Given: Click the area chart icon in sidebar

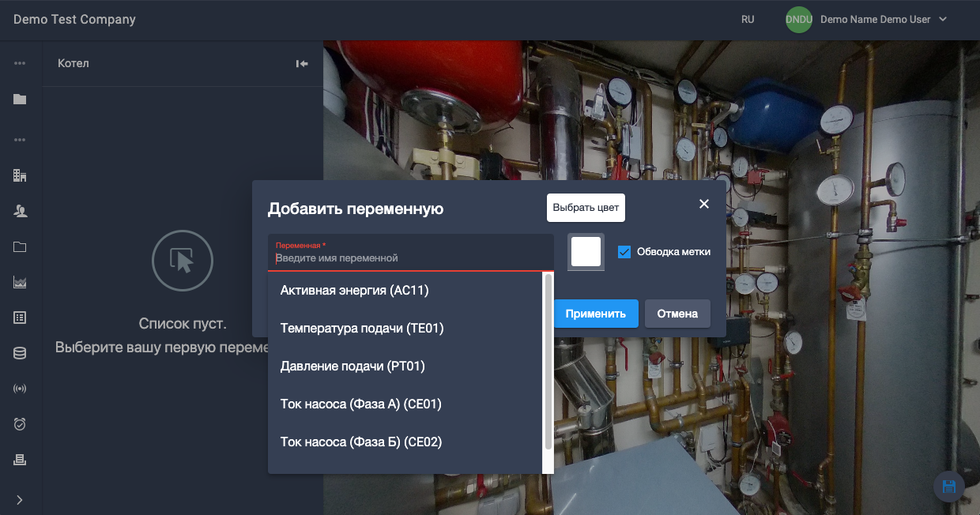Looking at the screenshot, I should [20, 282].
